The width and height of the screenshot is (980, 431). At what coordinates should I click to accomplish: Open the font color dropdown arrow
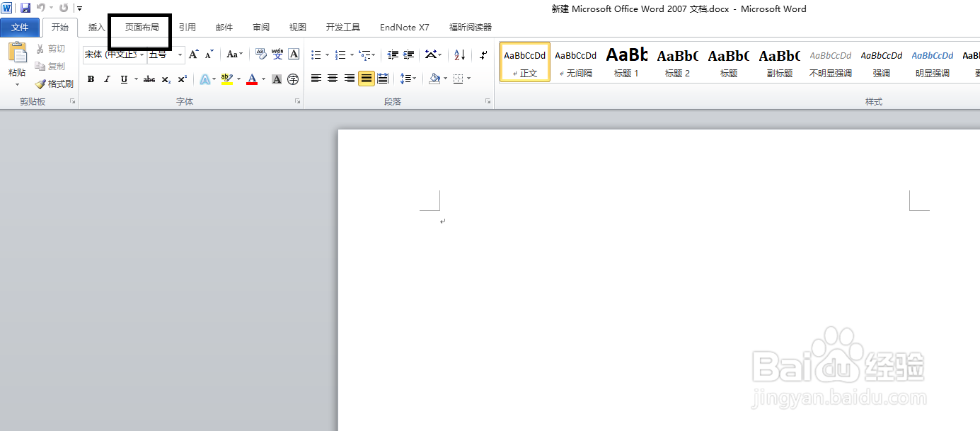[x=263, y=79]
